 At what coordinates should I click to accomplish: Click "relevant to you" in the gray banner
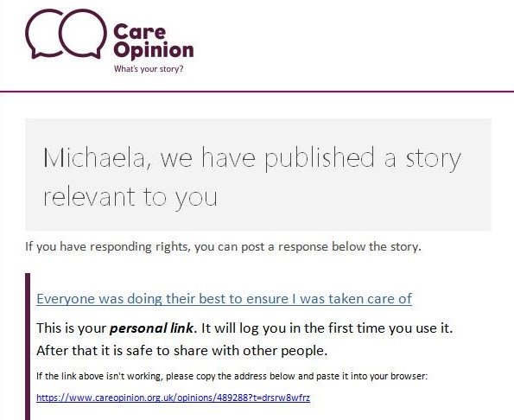click(130, 197)
